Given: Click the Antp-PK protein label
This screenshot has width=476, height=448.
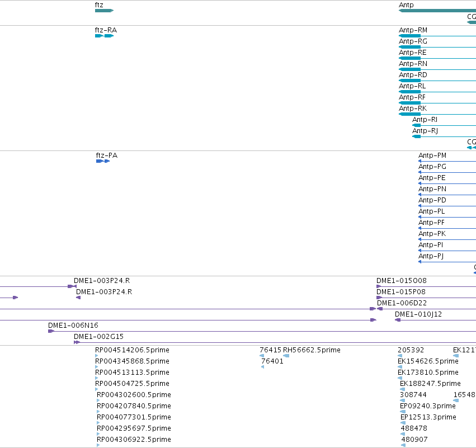Looking at the screenshot, I should [x=432, y=234].
